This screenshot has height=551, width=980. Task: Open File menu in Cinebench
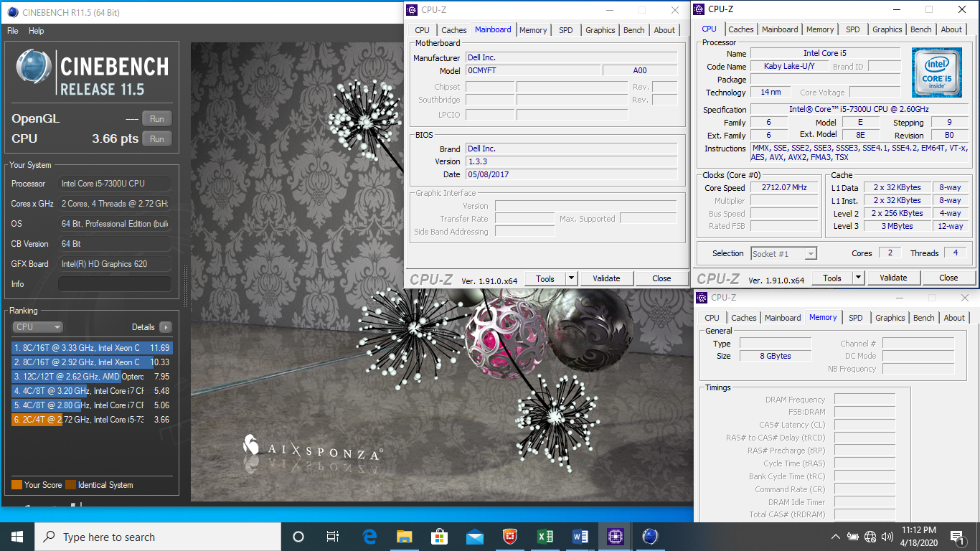(12, 31)
